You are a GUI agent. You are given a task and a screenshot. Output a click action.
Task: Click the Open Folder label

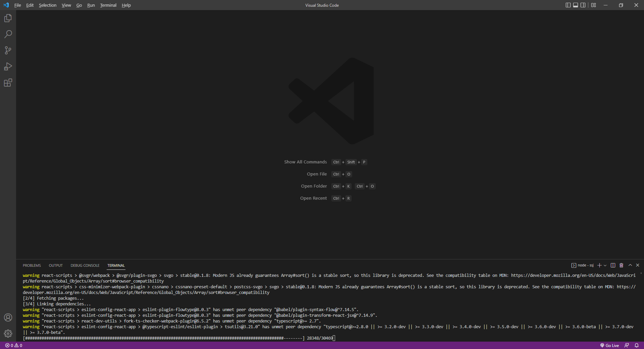click(x=314, y=186)
